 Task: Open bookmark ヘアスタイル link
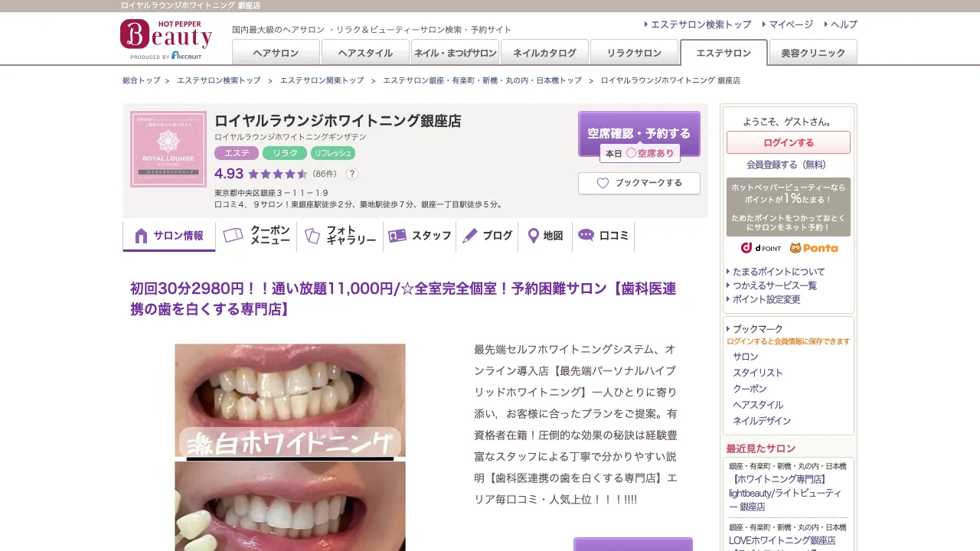tap(758, 405)
